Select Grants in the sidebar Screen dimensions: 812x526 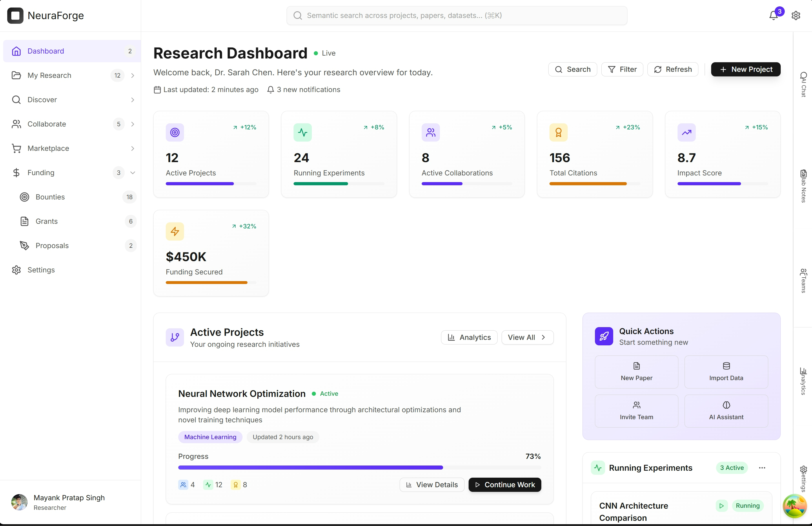47,221
